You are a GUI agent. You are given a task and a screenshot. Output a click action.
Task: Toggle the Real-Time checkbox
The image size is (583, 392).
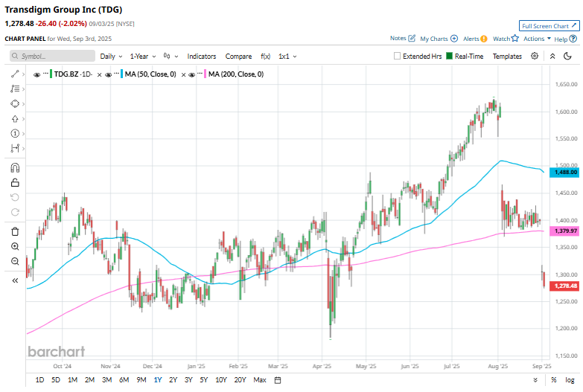point(449,56)
